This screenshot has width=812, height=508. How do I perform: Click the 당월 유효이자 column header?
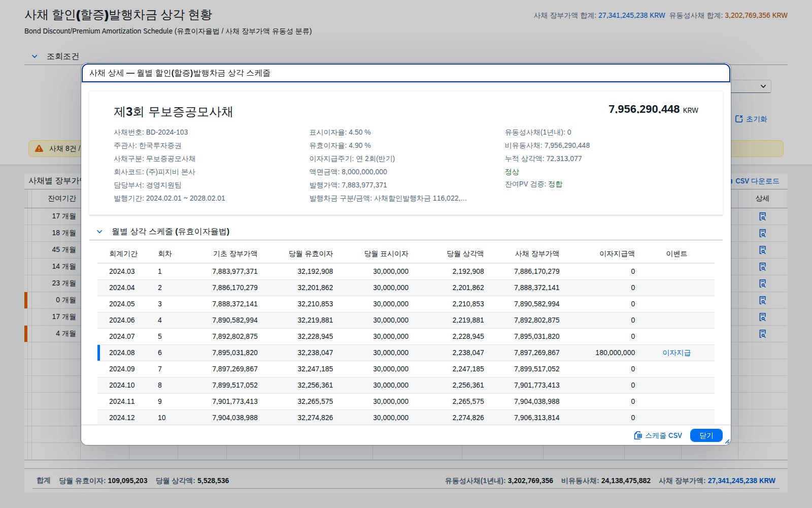[311, 253]
